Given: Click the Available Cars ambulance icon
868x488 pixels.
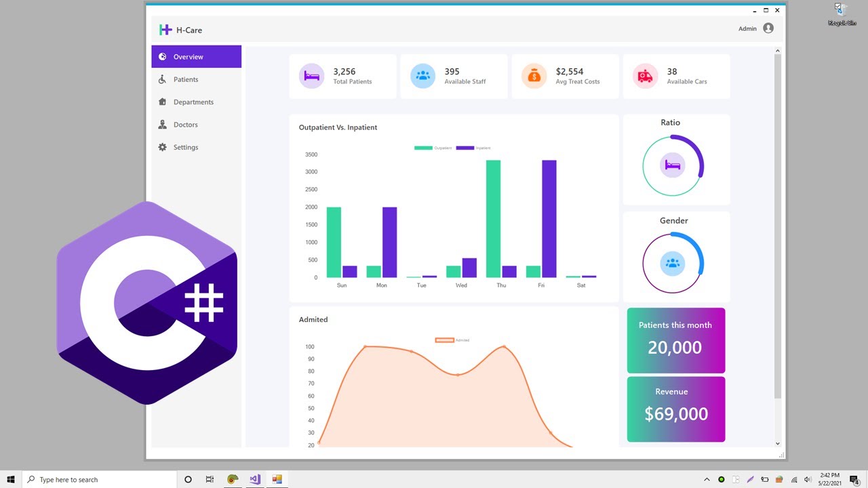Looking at the screenshot, I should coord(646,76).
